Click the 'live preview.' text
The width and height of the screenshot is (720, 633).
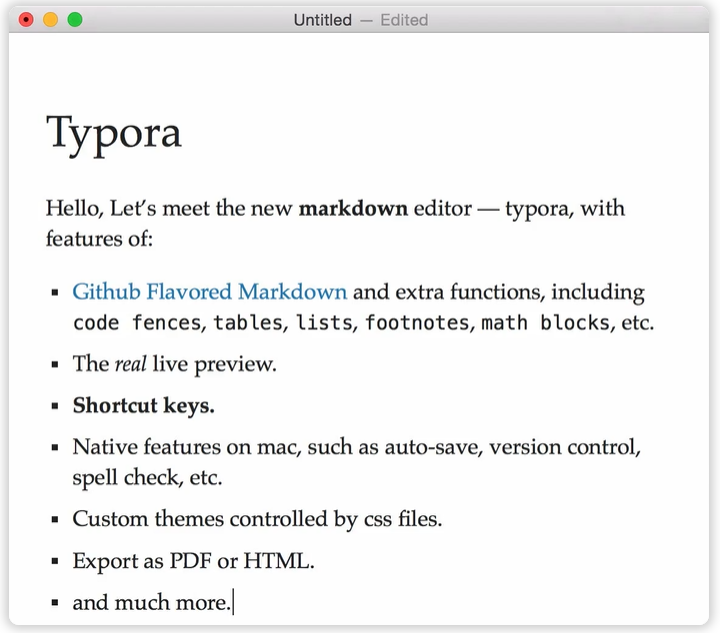214,364
